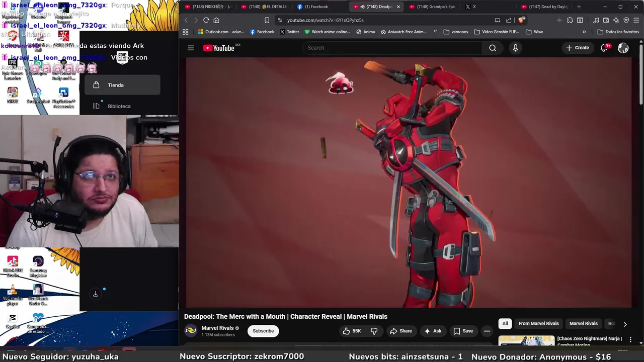Open Outlook.com bookmark
This screenshot has height=362, width=644.
(221, 32)
